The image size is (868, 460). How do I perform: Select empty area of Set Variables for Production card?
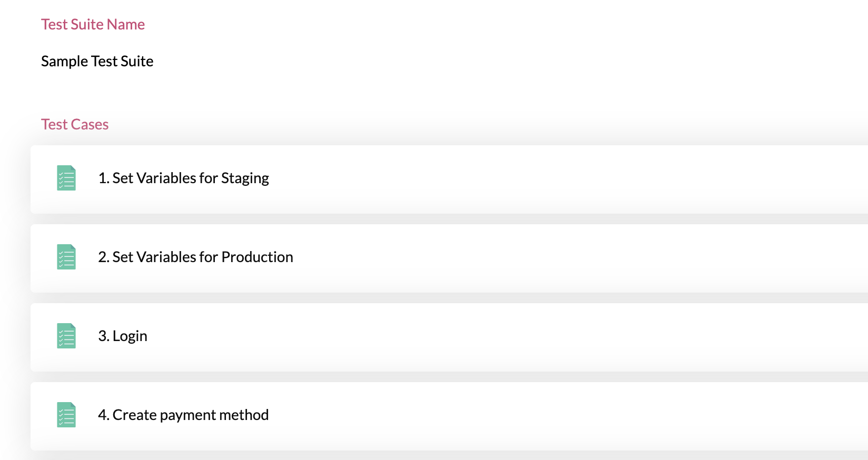tap(579, 258)
